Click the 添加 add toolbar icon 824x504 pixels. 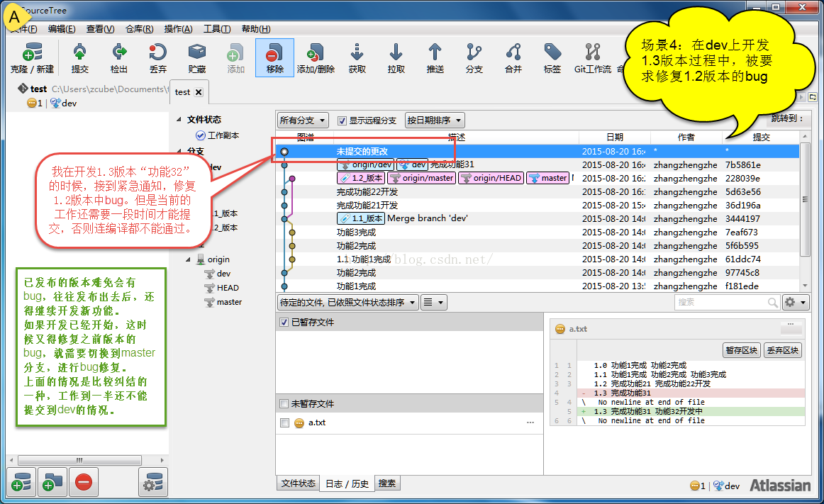click(235, 58)
